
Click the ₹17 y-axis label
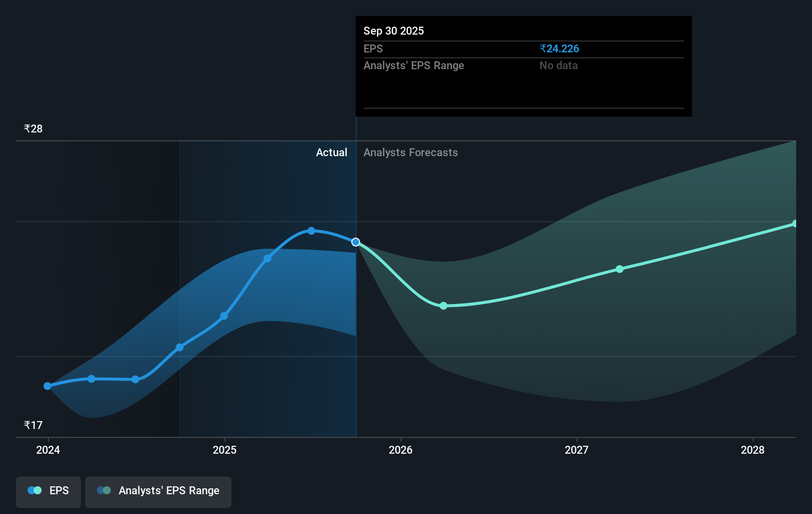(33, 425)
